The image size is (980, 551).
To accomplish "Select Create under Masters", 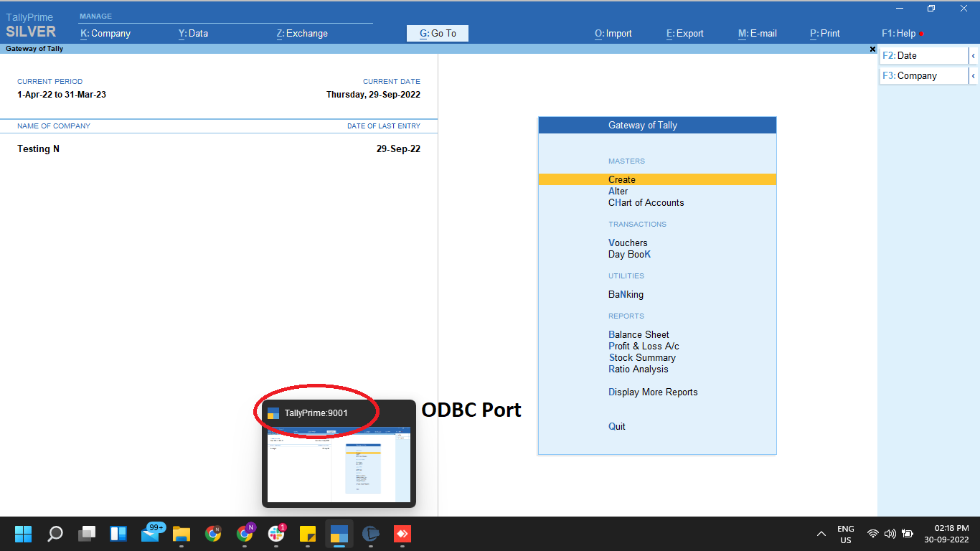I will click(657, 179).
